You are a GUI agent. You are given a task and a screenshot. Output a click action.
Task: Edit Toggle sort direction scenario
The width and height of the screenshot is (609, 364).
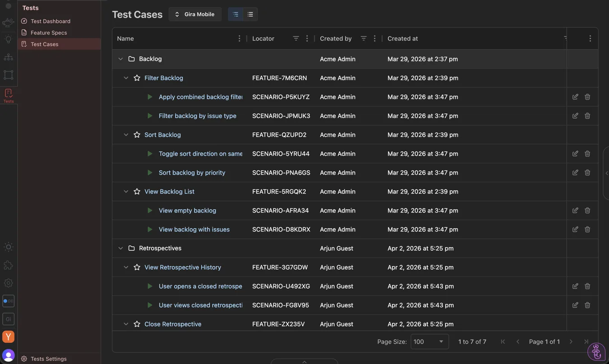(575, 154)
